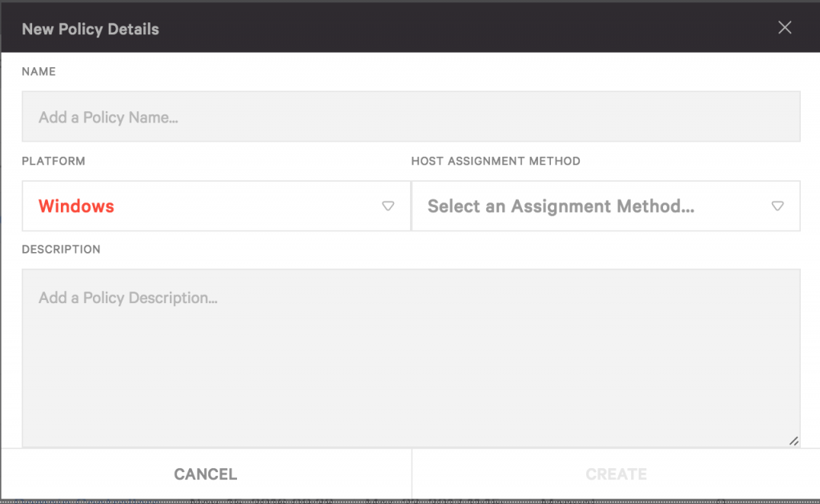This screenshot has height=504, width=820.
Task: Open the Select an Assignment Method dropdown
Action: (606, 206)
